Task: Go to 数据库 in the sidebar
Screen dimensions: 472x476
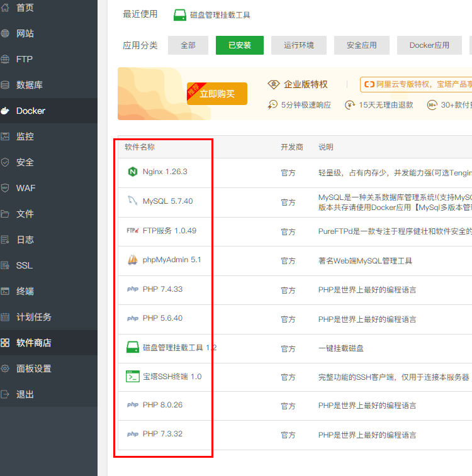Action: [30, 85]
